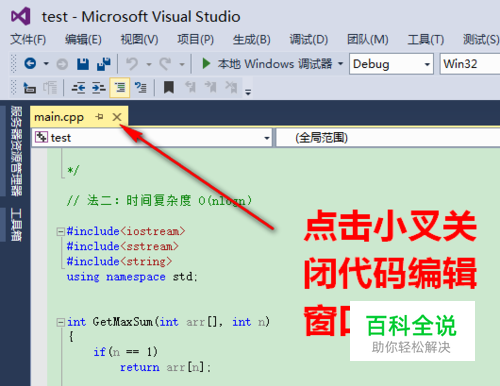Click the 法二 time complexity comment line
This screenshot has width=500, height=386.
click(x=159, y=201)
